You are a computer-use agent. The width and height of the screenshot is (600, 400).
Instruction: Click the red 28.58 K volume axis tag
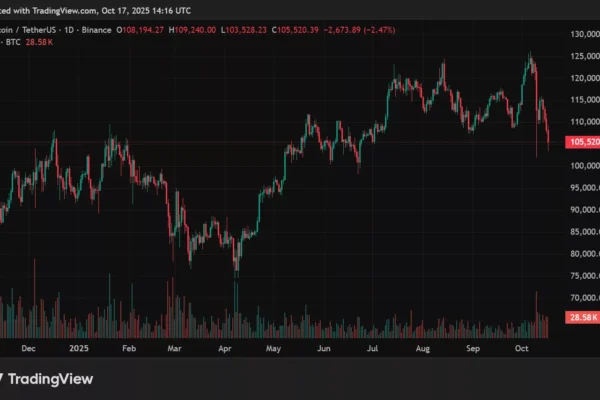pos(582,317)
